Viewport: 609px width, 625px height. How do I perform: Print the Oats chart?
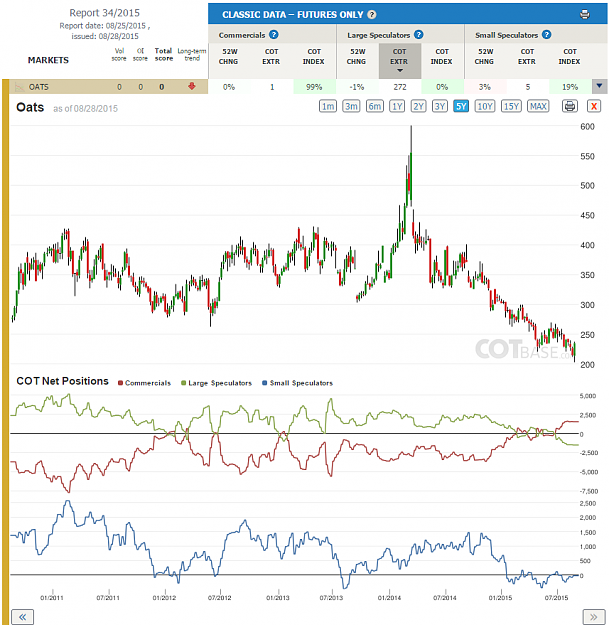point(570,106)
